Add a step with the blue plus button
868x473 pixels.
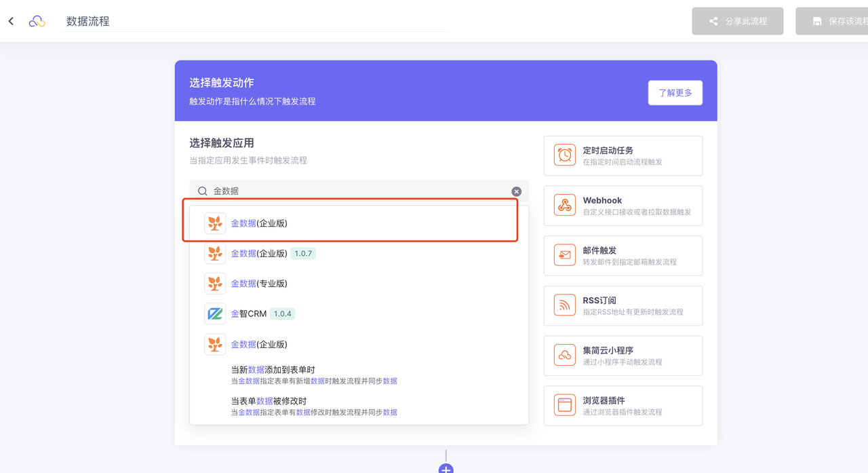click(446, 468)
